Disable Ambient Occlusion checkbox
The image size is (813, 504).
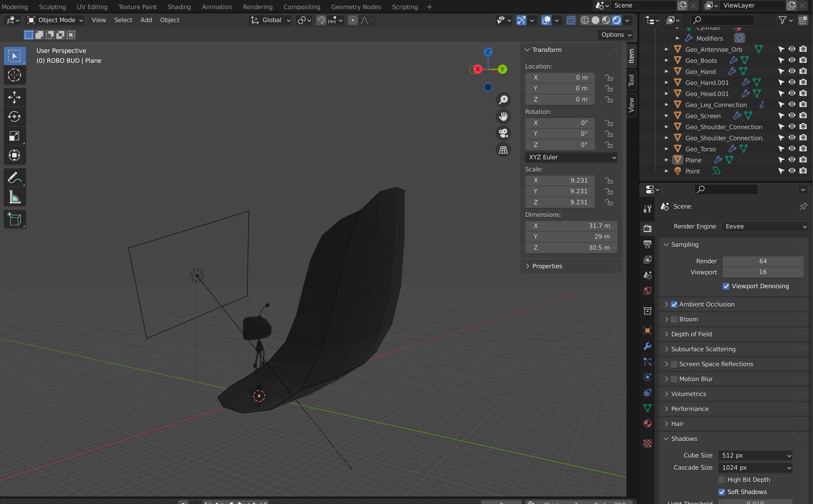674,304
